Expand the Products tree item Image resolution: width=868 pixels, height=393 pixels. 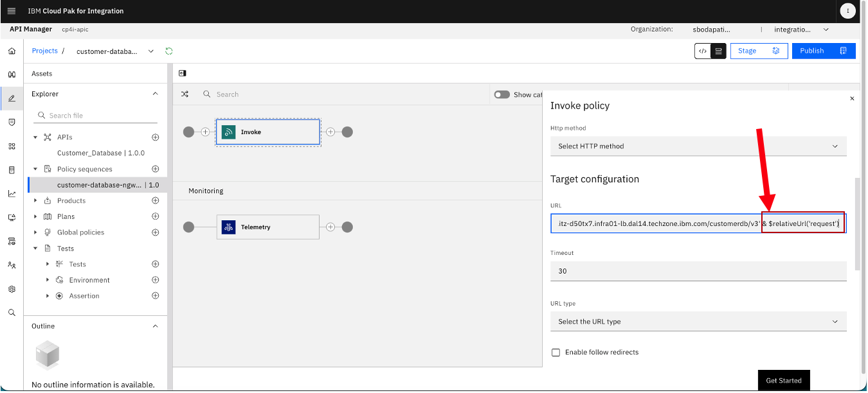pos(35,201)
